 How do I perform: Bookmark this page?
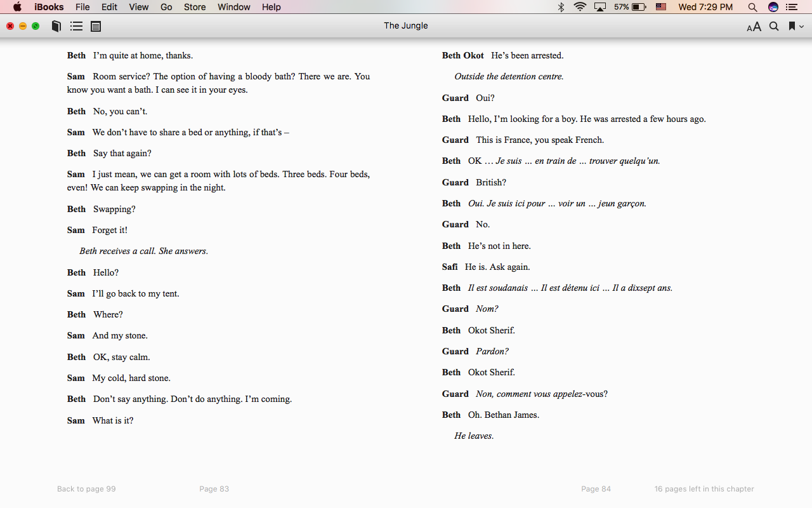pyautogui.click(x=792, y=26)
